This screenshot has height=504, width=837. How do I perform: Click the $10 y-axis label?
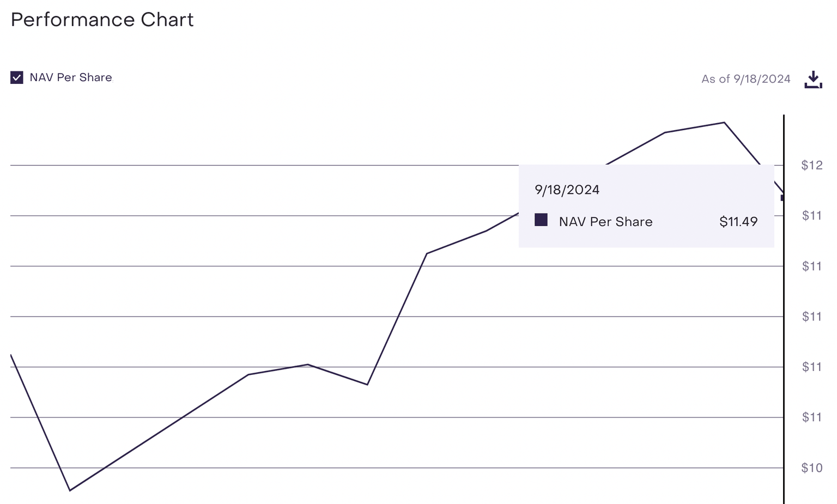coord(812,467)
